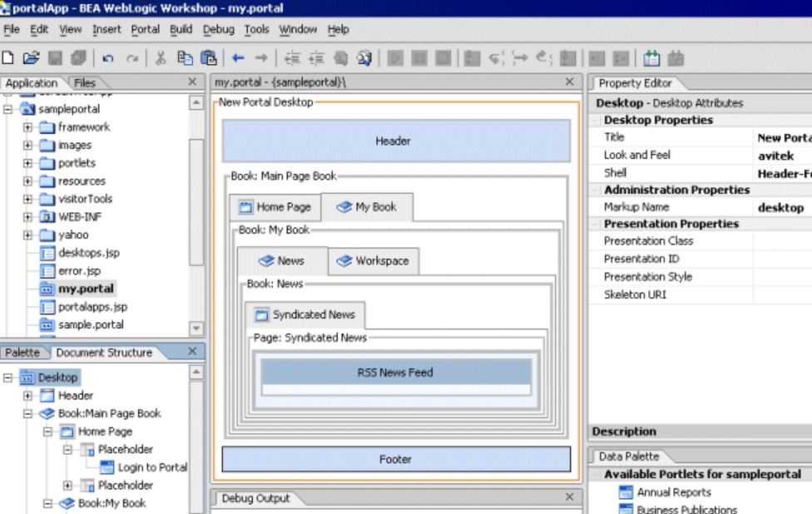Open the Debug menu
The width and height of the screenshot is (812, 514).
(219, 29)
